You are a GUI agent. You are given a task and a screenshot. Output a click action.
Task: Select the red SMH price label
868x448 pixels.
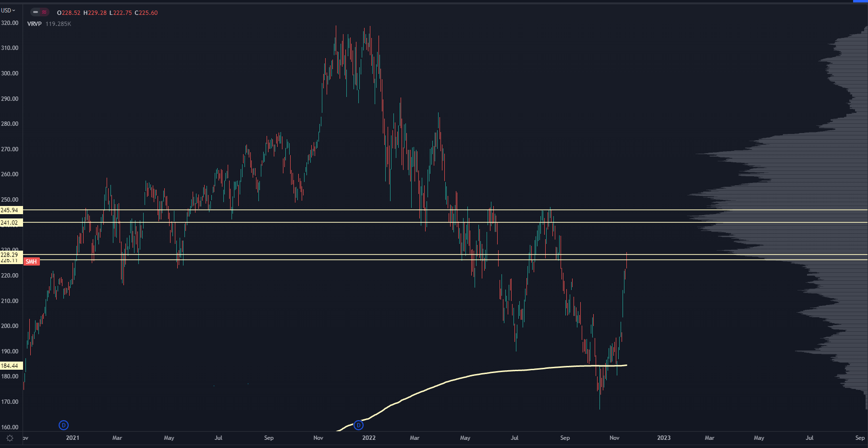[x=31, y=262]
